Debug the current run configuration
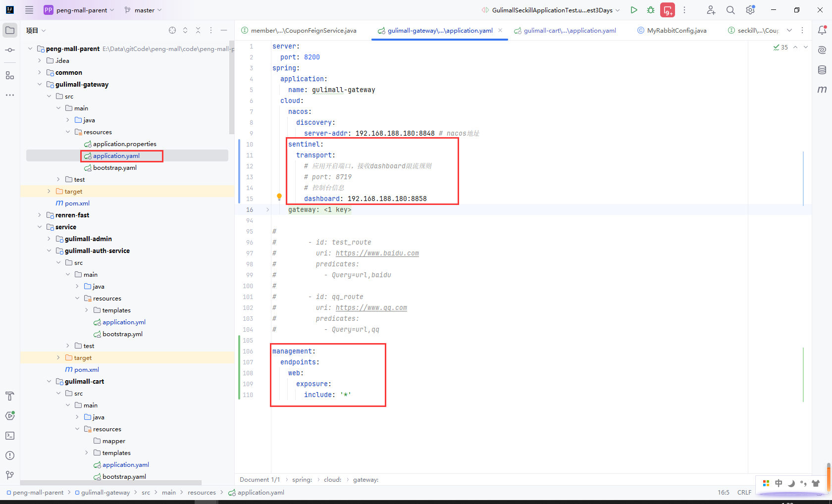 651,10
